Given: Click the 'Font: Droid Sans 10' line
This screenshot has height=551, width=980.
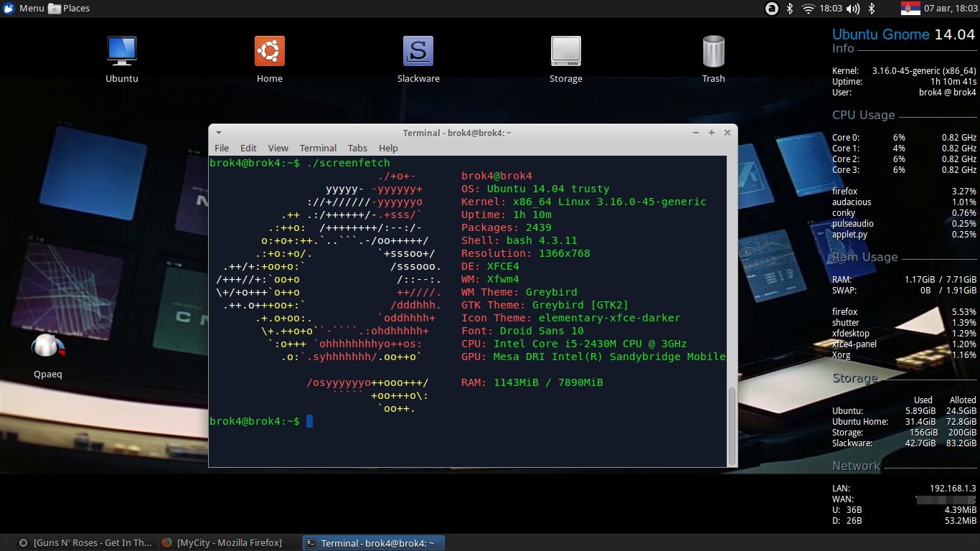Looking at the screenshot, I should point(522,331).
